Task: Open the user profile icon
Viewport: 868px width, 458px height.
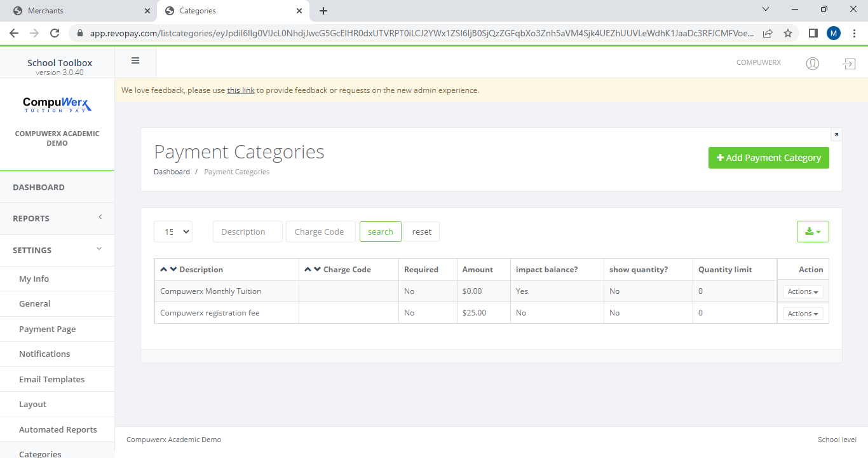Action: [x=812, y=63]
